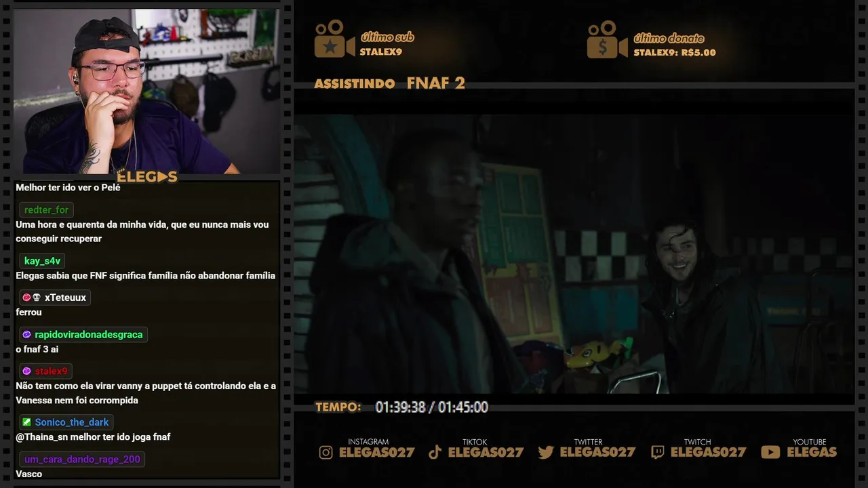Click the red badge beside xTeteuux
The height and width of the screenshot is (488, 868).
click(26, 298)
